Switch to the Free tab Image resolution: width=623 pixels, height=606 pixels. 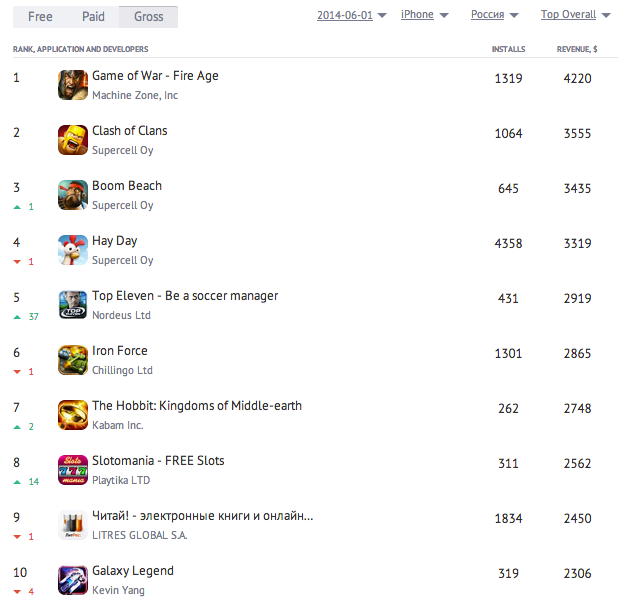[x=40, y=16]
